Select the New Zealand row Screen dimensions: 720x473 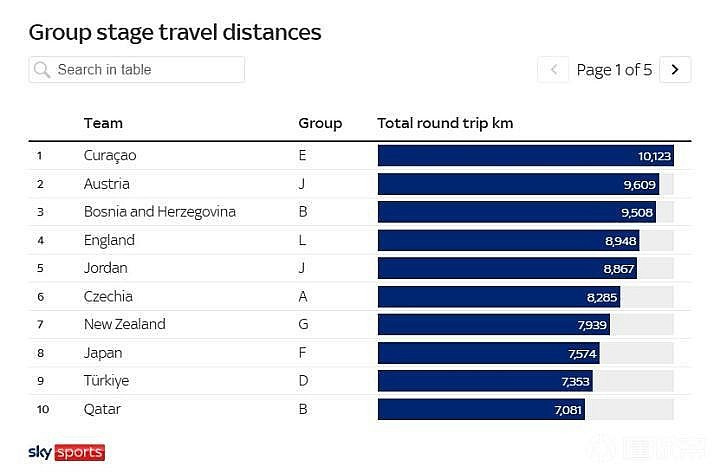(x=360, y=325)
